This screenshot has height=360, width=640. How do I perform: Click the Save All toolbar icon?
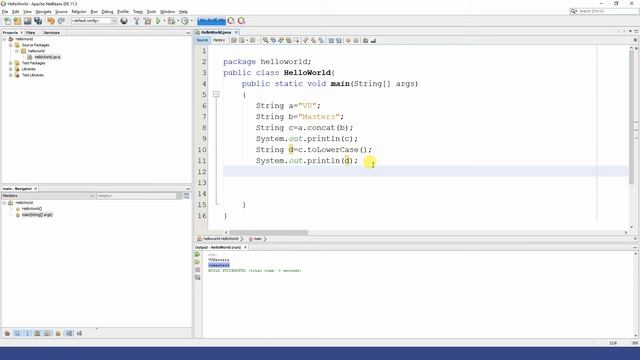(38, 21)
